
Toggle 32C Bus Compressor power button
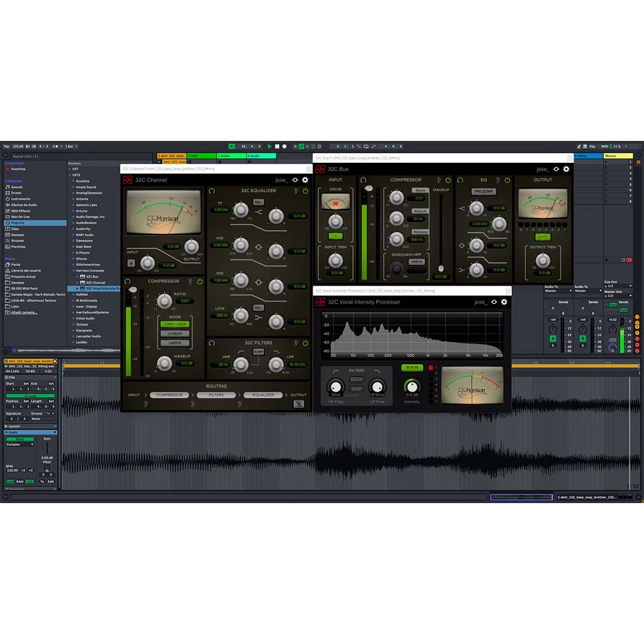(x=448, y=180)
